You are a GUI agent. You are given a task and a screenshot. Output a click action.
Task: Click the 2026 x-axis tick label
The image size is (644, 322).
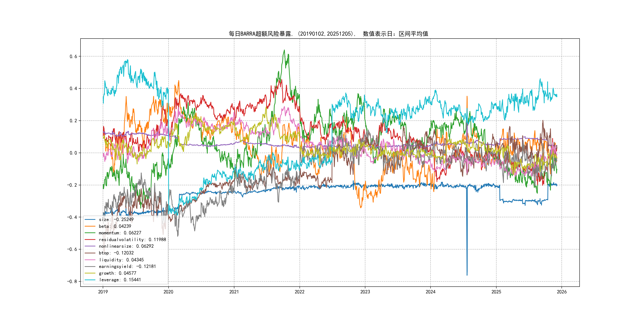tap(562, 292)
